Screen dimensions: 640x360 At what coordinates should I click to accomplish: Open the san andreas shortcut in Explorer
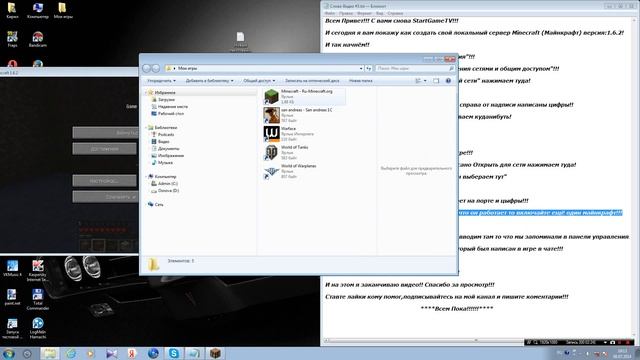(298, 115)
